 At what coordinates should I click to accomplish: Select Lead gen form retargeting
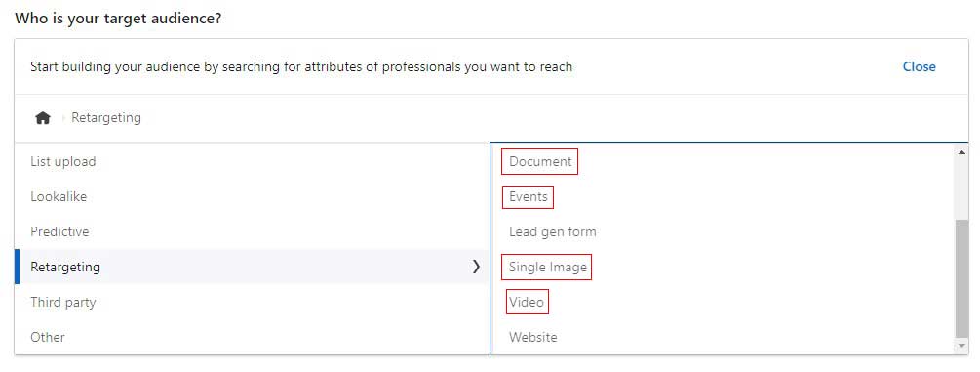(x=553, y=231)
